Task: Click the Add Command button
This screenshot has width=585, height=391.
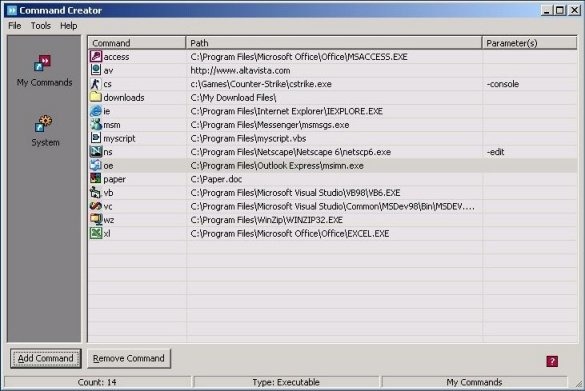Action: point(46,359)
